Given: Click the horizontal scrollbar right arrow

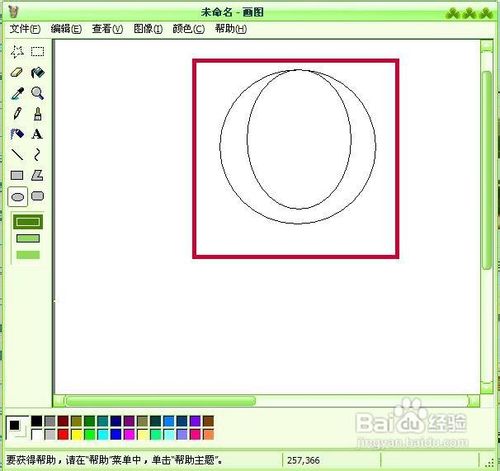Looking at the screenshot, I should (x=474, y=401).
